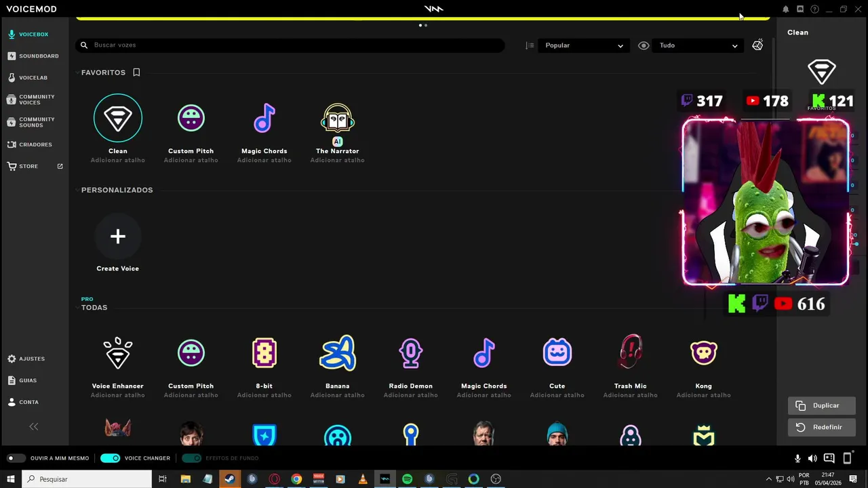Toggle the Voice Changer switch
Screen dimensions: 868x488
(110, 458)
